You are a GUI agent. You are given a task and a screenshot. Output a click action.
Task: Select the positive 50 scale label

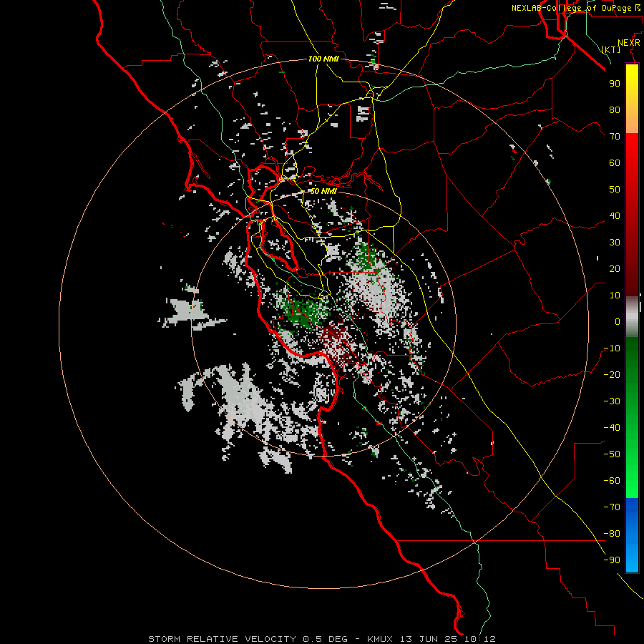pos(615,190)
